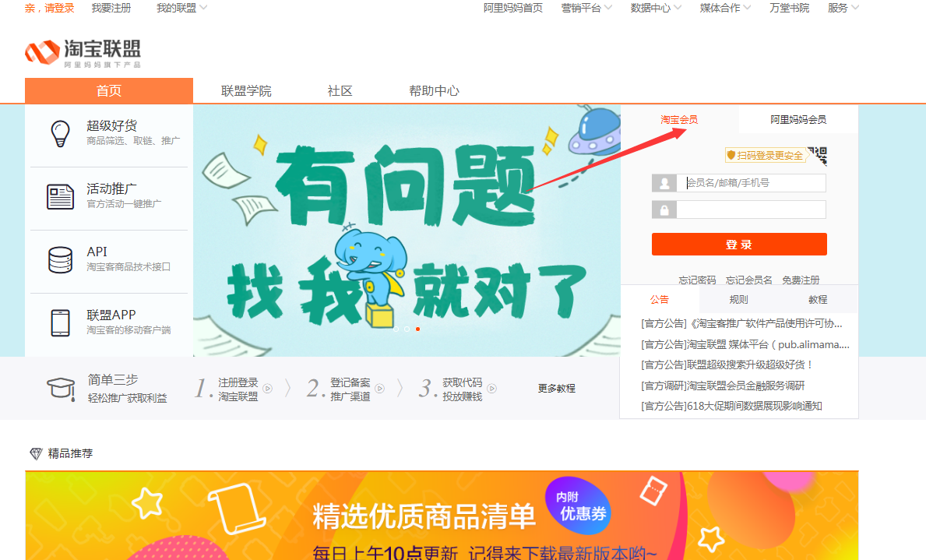Screen dimensions: 926x560
Task: Click the orange 登录 button
Action: [x=739, y=245]
